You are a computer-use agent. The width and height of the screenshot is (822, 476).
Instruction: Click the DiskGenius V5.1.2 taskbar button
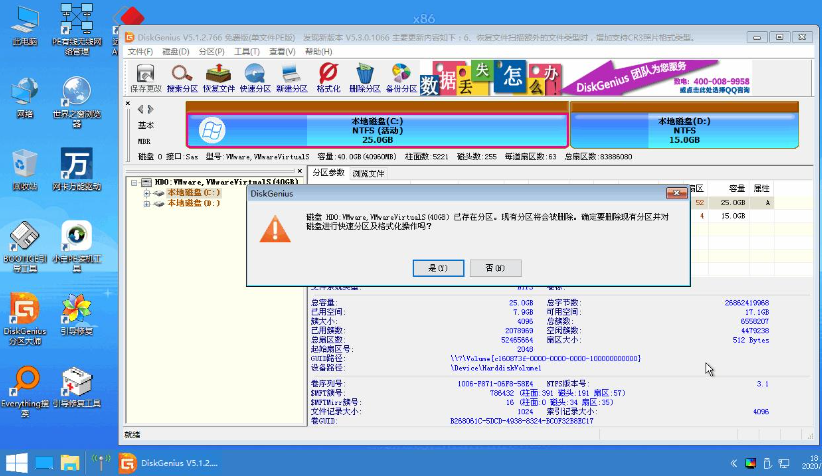169,463
